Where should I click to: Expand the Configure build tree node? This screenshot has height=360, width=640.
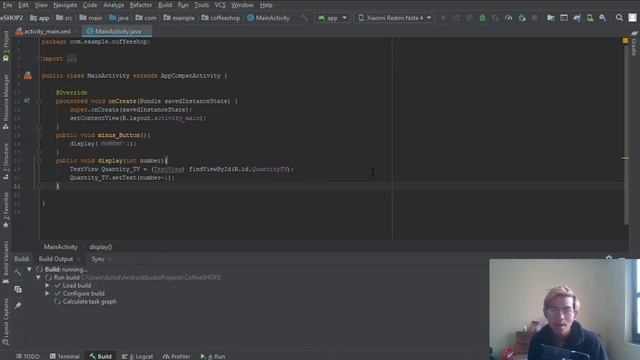pos(47,293)
